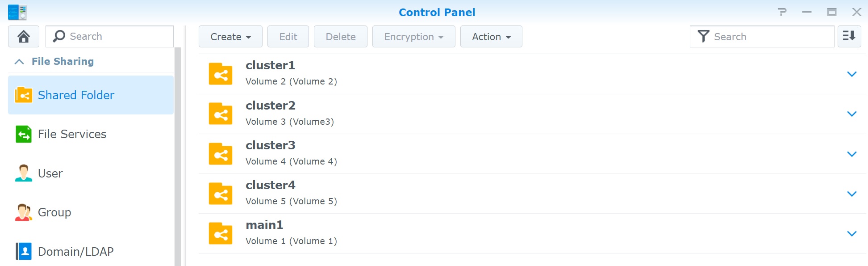Expand the cluster2 folder details
This screenshot has height=266, width=868.
point(851,114)
